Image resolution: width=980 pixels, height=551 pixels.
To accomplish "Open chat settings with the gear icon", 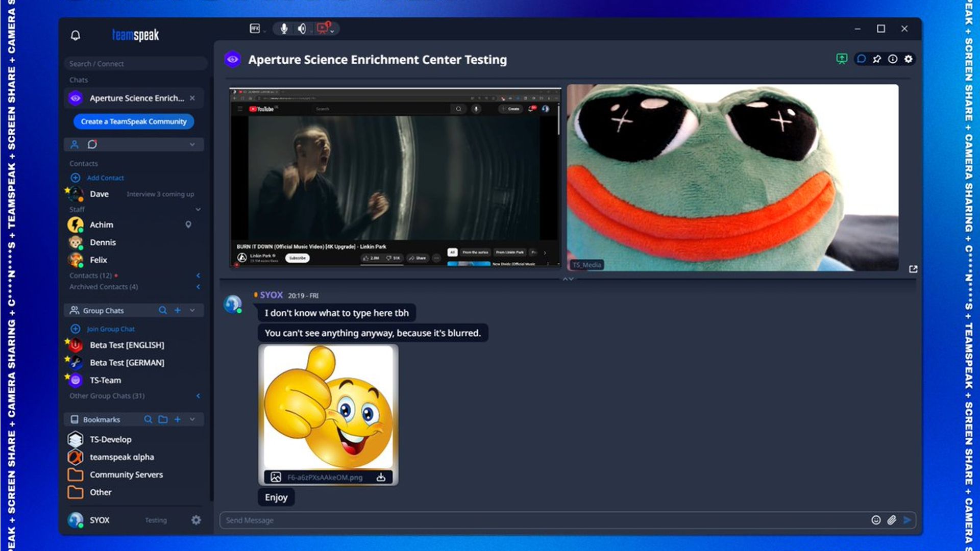I will [x=908, y=59].
